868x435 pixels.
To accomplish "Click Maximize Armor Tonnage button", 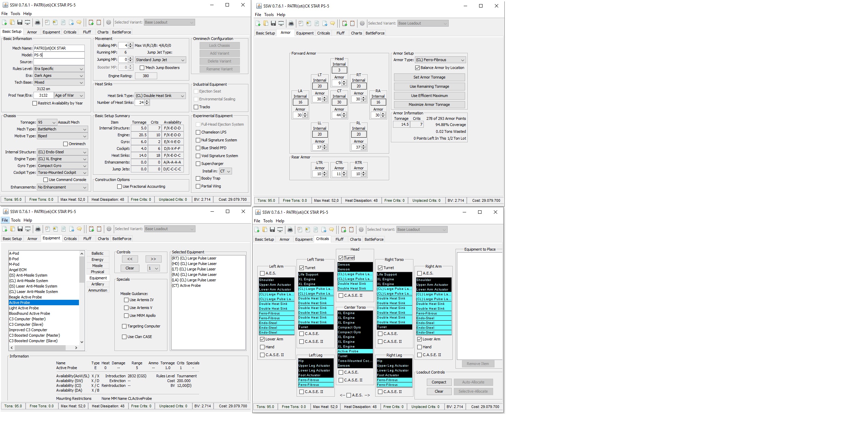I will 429,105.
